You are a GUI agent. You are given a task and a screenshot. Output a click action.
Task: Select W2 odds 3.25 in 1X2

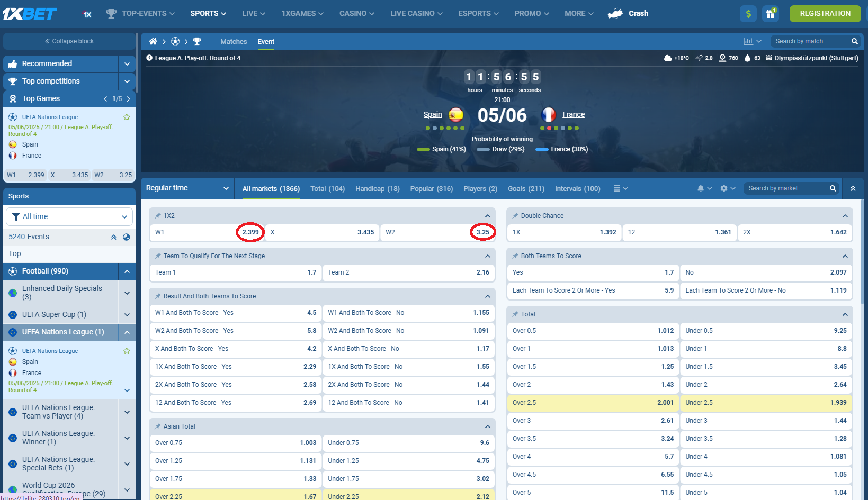437,232
